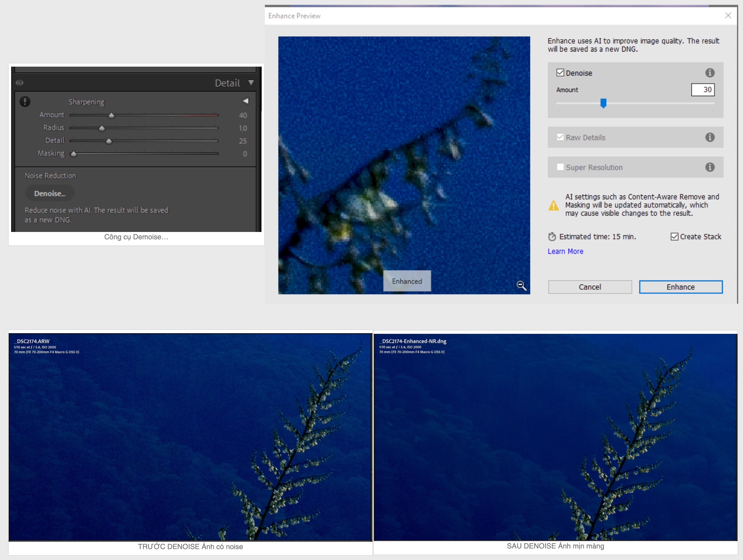Viewport: 743px width, 560px height.
Task: Move the blue Denoise Amount slider
Action: click(x=603, y=103)
